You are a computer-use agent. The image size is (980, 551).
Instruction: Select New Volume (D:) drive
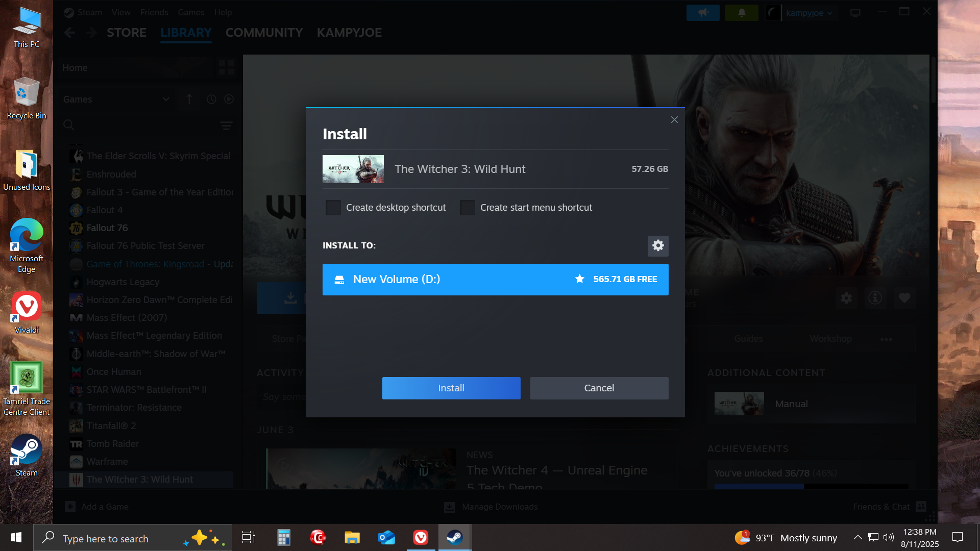[x=495, y=280]
